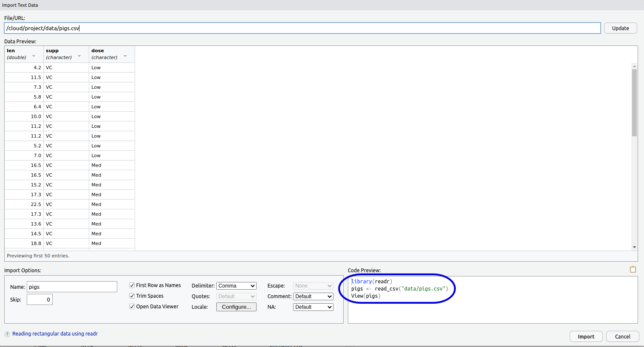Open the supp column type arrow
The height and width of the screenshot is (347, 644).
pyautogui.click(x=79, y=56)
